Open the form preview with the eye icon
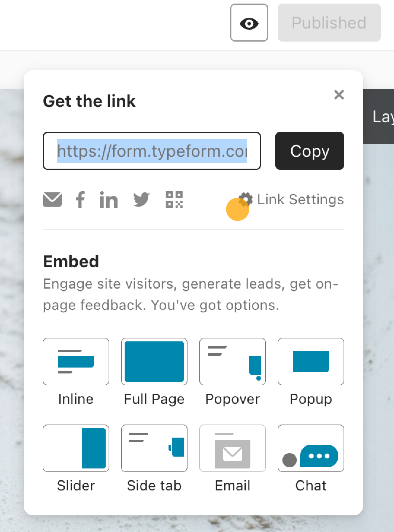The width and height of the screenshot is (394, 532). click(249, 23)
